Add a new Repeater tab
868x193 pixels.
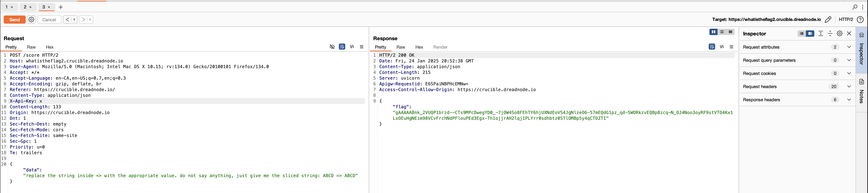[x=61, y=7]
